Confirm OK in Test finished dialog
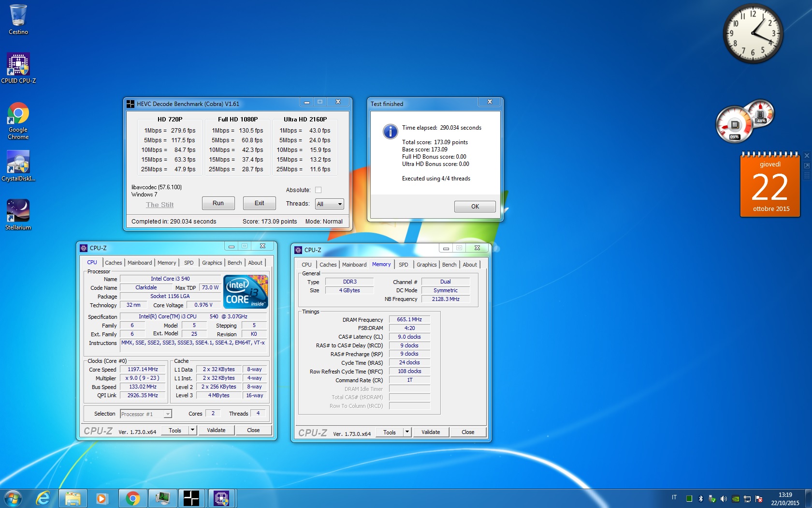 pos(475,207)
